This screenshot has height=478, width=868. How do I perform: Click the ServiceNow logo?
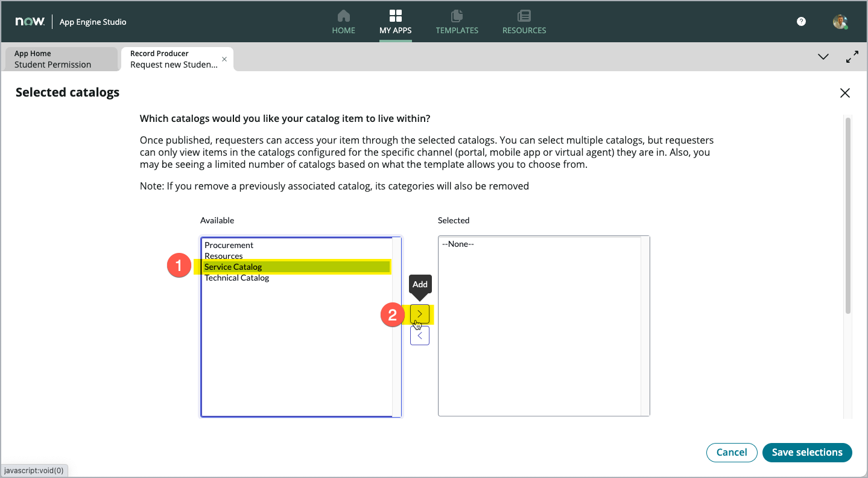[x=30, y=22]
